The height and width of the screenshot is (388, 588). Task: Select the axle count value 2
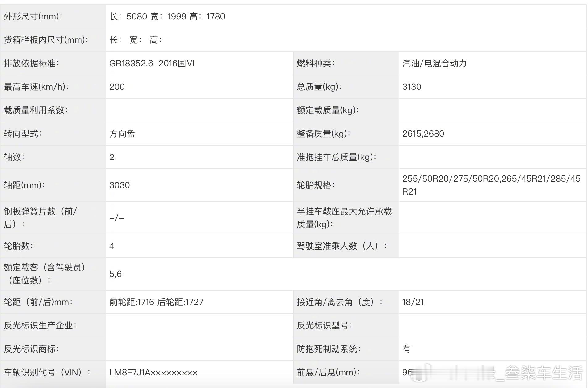112,157
